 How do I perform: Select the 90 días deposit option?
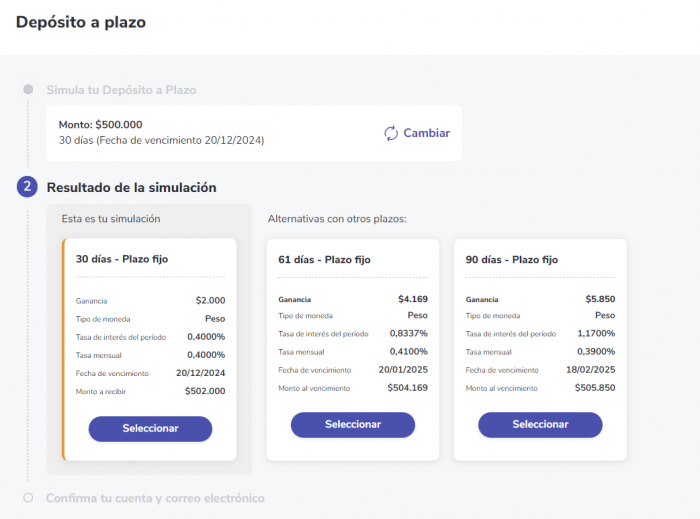click(540, 424)
